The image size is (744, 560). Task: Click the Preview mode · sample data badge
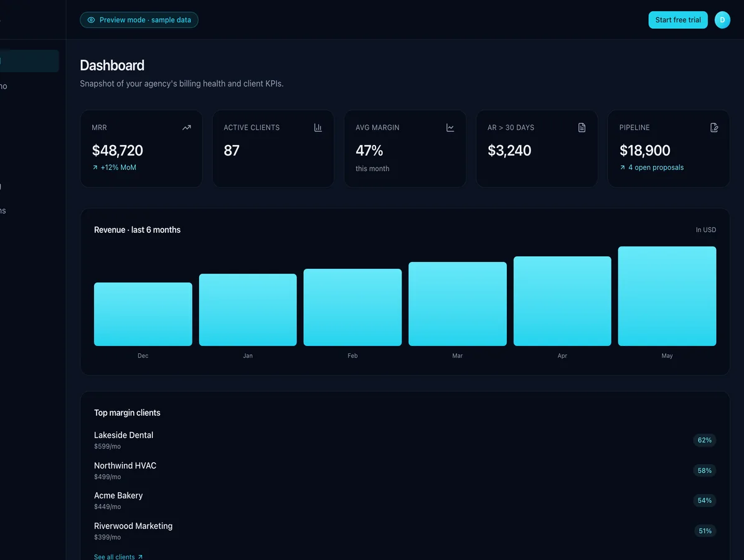pyautogui.click(x=139, y=20)
